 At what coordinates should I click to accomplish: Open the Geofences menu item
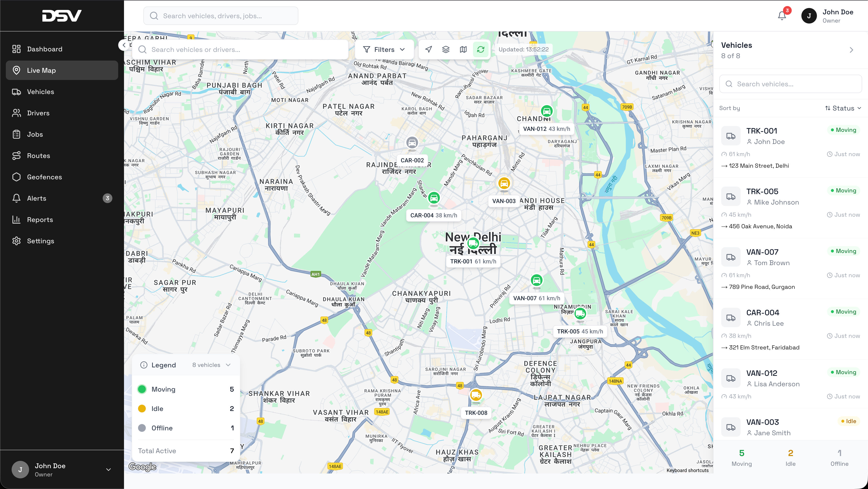(44, 177)
